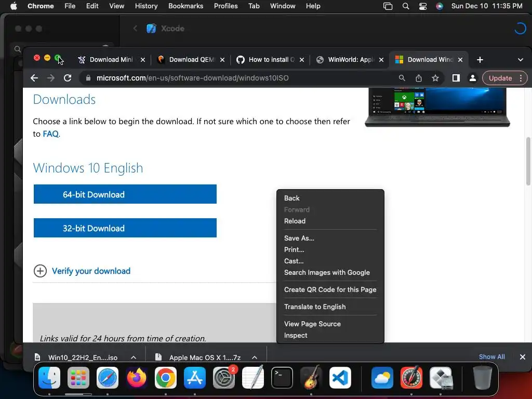532x399 pixels.
Task: Open Trash in the Dock
Action: pos(483,377)
